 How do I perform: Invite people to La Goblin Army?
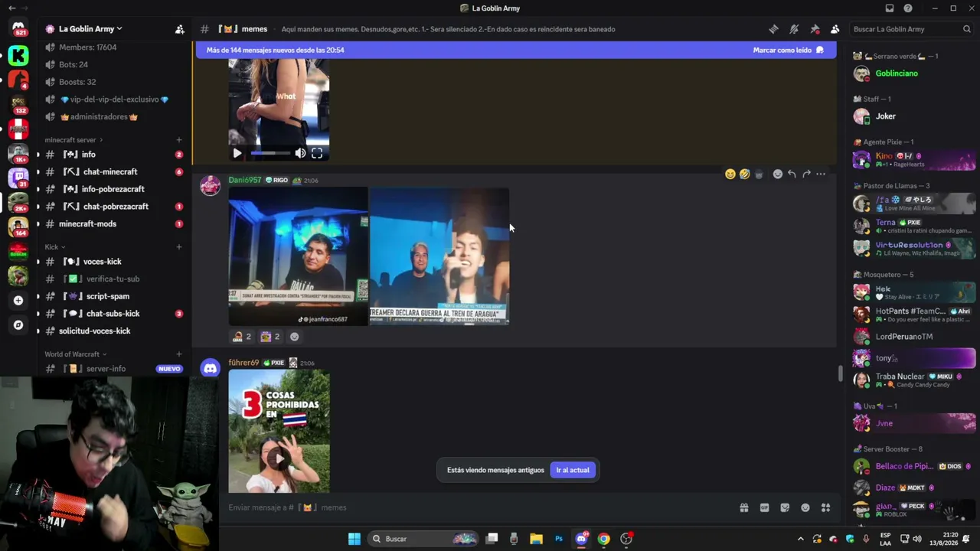pyautogui.click(x=180, y=29)
